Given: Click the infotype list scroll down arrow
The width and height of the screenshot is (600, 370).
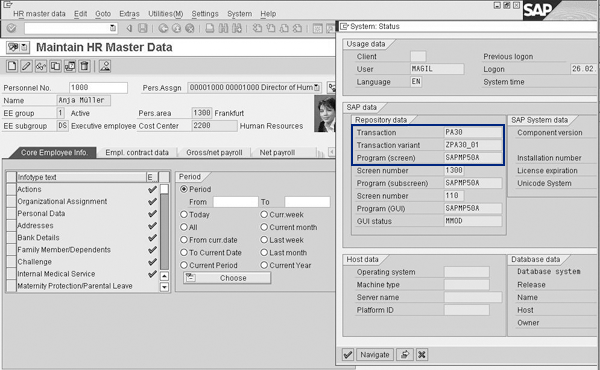Looking at the screenshot, I should coord(164,287).
